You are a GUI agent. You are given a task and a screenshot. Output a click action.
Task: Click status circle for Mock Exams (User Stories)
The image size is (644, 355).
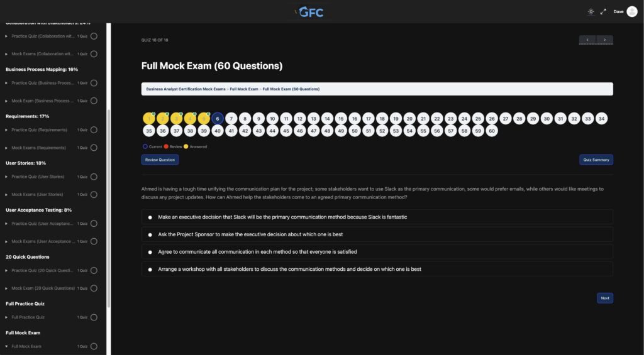pyautogui.click(x=94, y=194)
